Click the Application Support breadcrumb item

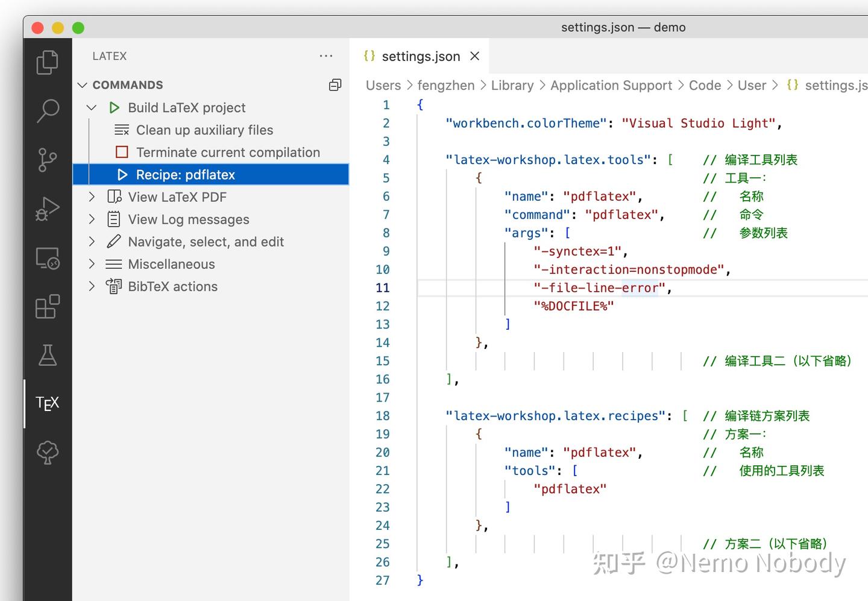click(x=611, y=85)
